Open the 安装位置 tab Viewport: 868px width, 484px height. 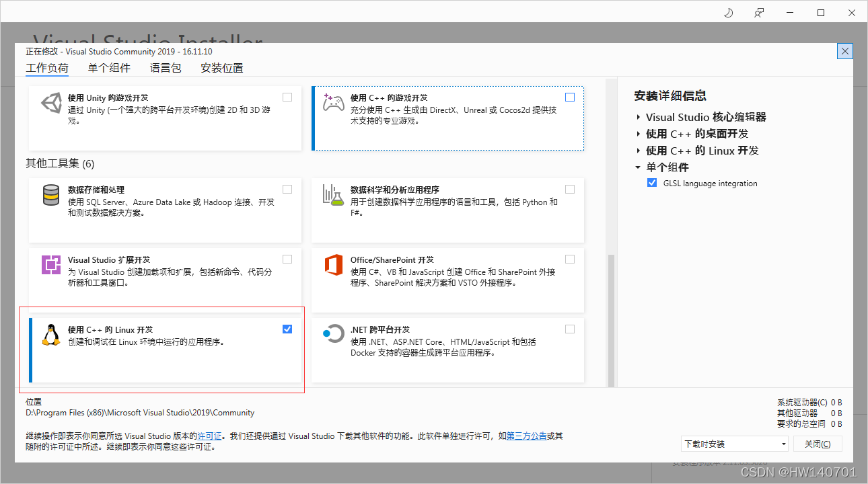(222, 68)
